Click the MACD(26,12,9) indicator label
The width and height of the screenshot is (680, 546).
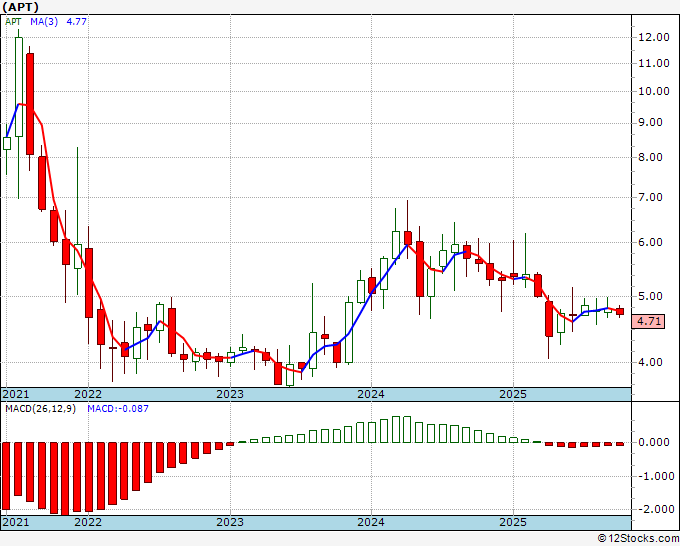click(40, 409)
